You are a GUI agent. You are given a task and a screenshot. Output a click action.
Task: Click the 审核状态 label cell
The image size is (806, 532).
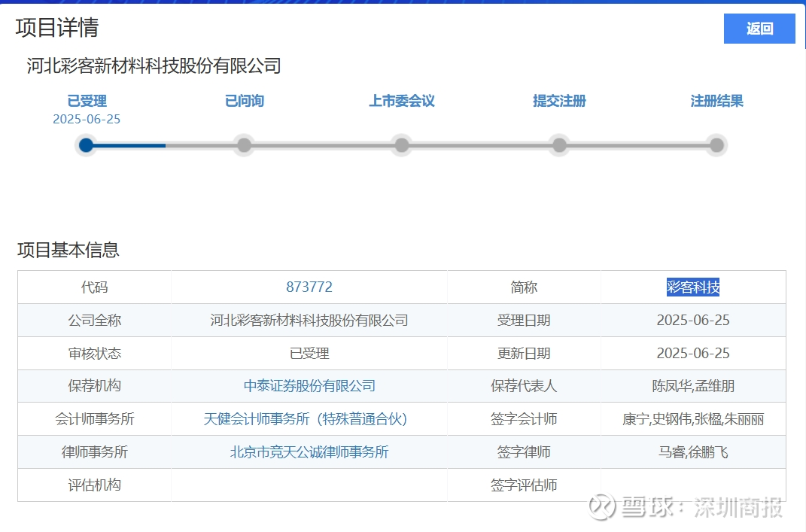coord(95,353)
